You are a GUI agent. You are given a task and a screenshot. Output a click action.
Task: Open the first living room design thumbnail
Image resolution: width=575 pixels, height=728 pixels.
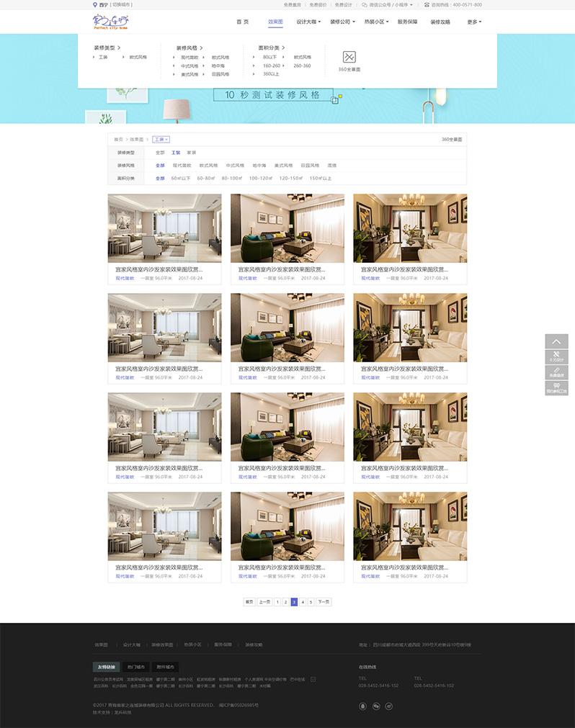pyautogui.click(x=165, y=228)
